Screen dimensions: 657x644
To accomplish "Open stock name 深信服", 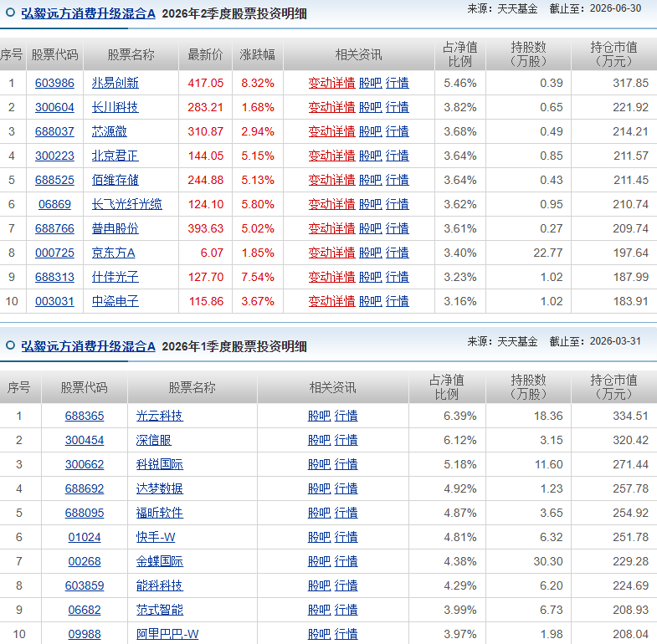I will point(153,440).
